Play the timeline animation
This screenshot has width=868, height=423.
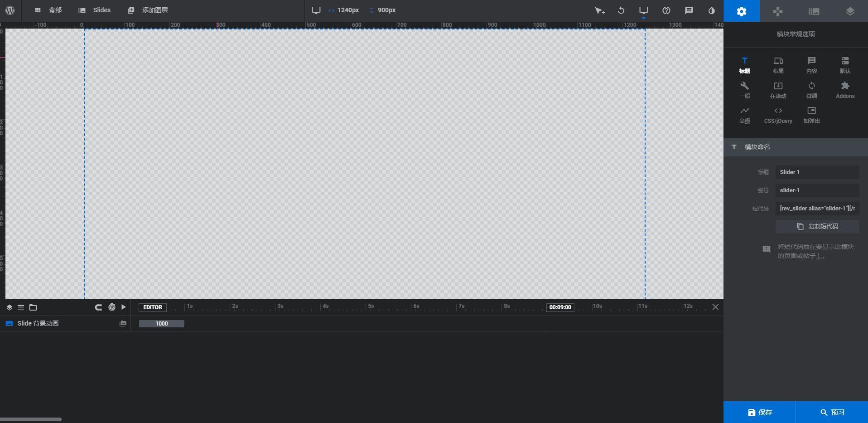(123, 307)
